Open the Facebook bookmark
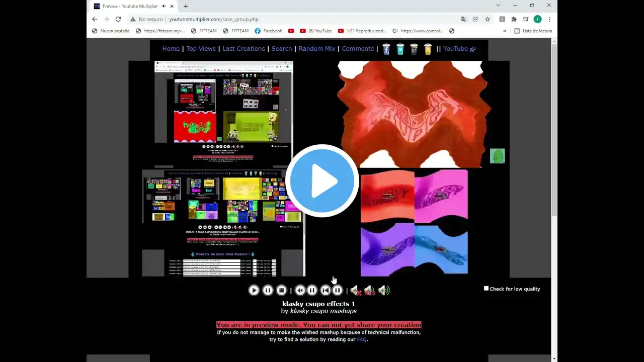This screenshot has width=644, height=362. [268, 31]
